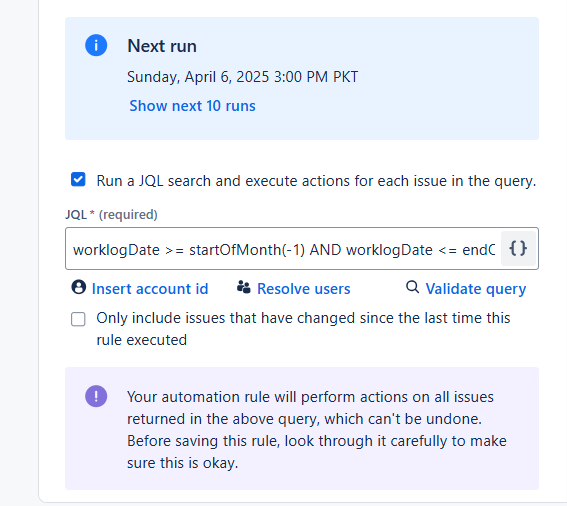Click the Sunday, April 6, 2025 run time text
Image resolution: width=567 pixels, height=506 pixels.
(243, 77)
